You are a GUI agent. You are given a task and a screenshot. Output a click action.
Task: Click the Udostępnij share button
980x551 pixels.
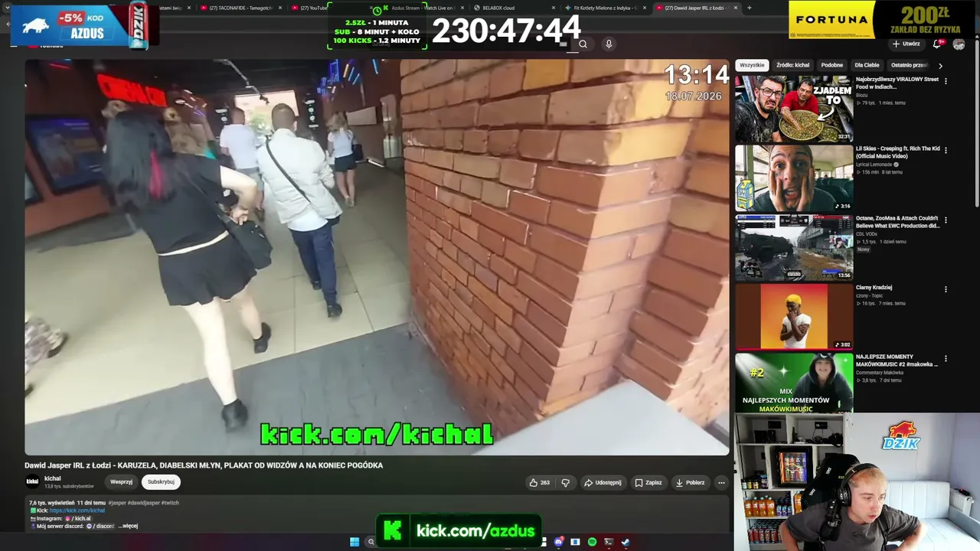[603, 483]
